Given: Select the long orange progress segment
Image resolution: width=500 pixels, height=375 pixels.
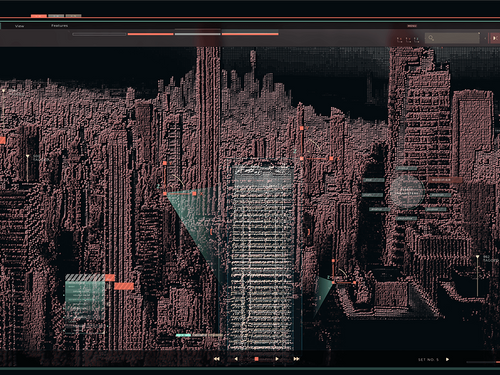Looking at the screenshot, I should pos(250,34).
